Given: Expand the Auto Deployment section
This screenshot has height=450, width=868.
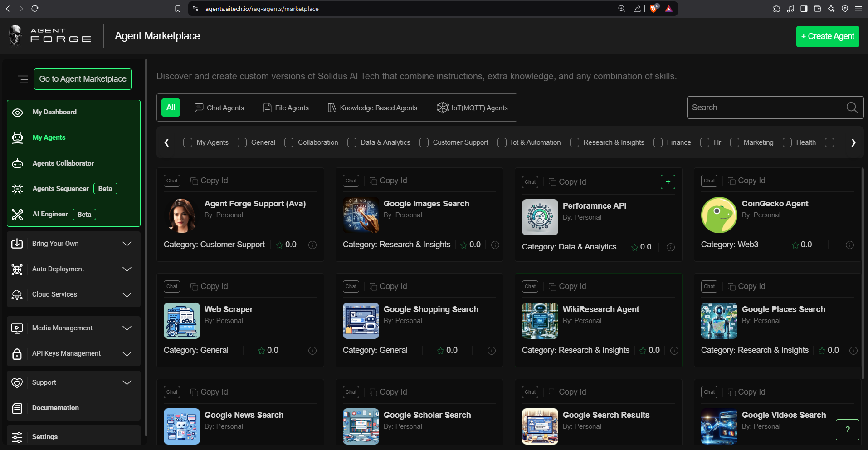Looking at the screenshot, I should click(73, 269).
